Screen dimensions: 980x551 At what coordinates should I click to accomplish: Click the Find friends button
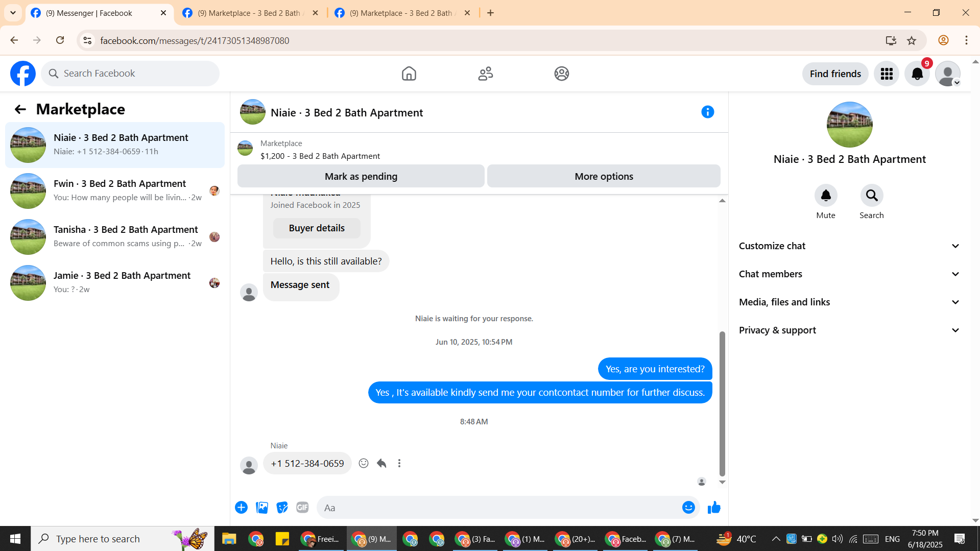835,74
